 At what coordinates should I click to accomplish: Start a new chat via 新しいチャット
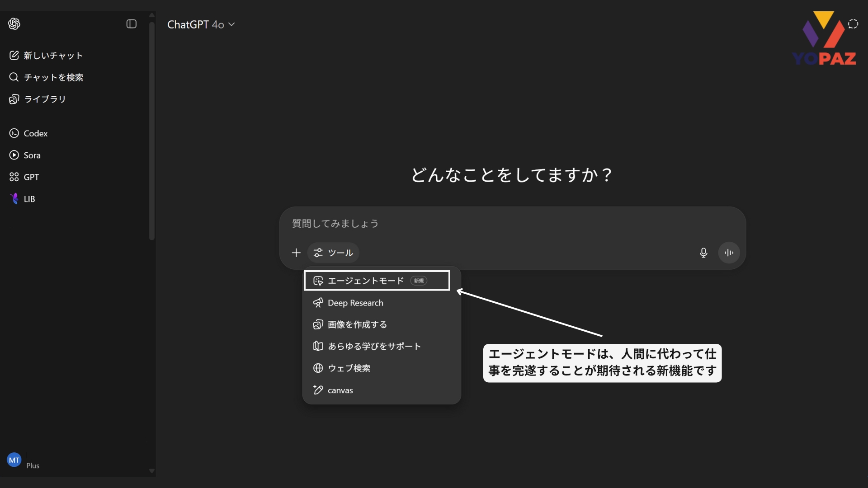point(46,55)
